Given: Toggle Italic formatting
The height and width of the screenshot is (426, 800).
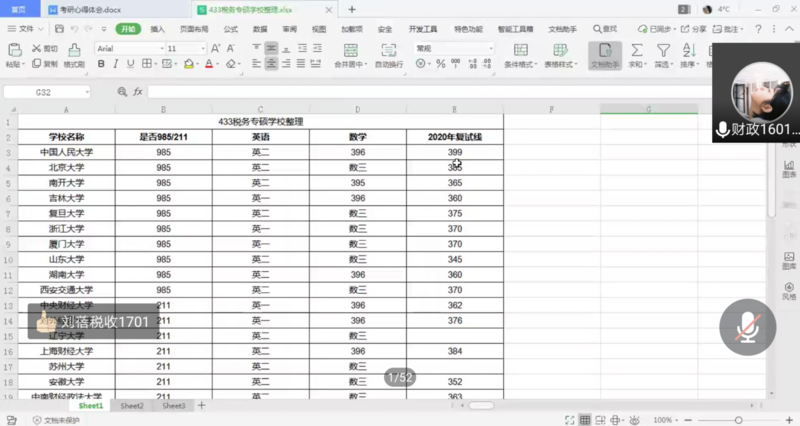Looking at the screenshot, I should coord(116,64).
